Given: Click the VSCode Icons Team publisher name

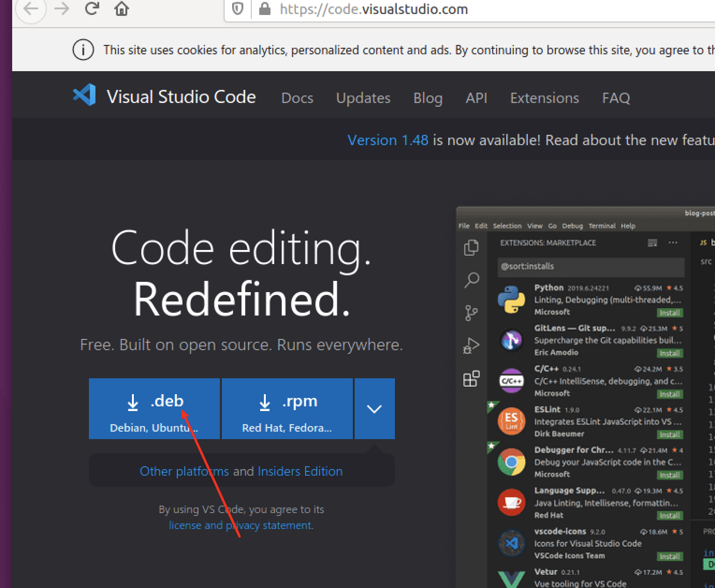Looking at the screenshot, I should [569, 556].
